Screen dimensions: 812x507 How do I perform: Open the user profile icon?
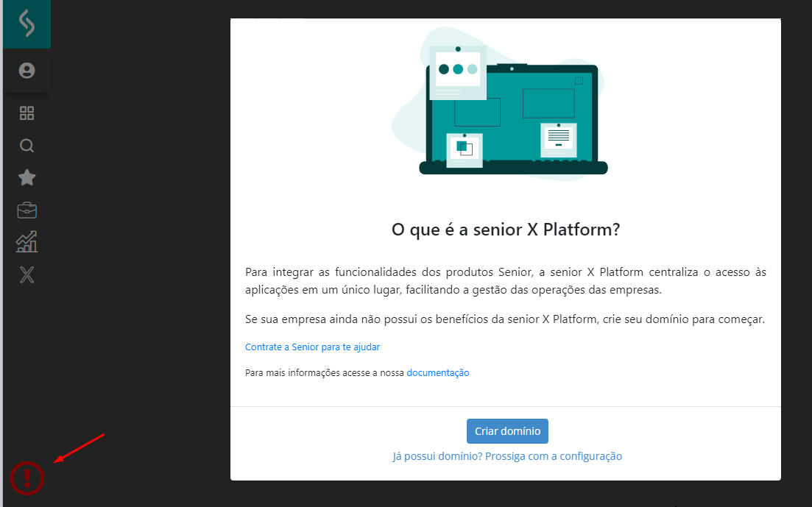27,71
